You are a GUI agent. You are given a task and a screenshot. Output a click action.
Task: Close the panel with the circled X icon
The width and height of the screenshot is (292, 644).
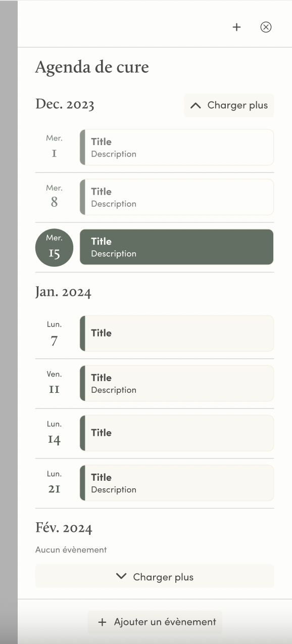coord(266,27)
